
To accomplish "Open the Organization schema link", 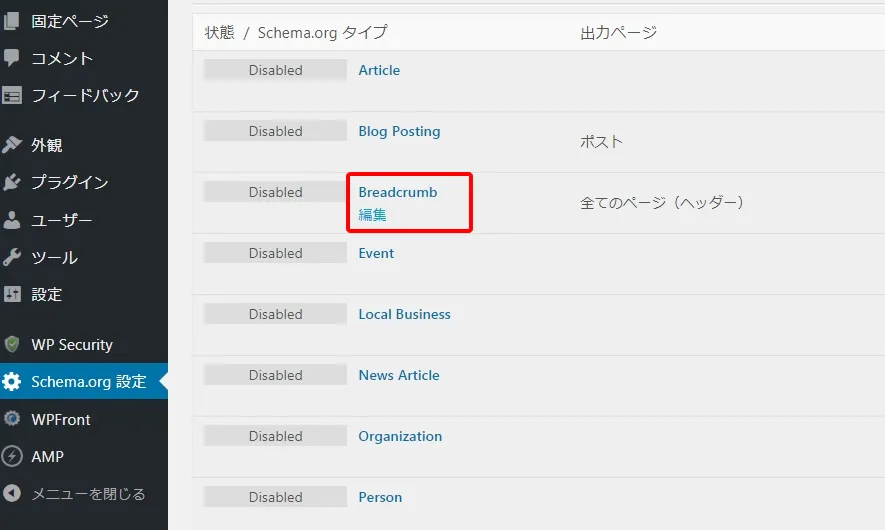I will click(400, 436).
